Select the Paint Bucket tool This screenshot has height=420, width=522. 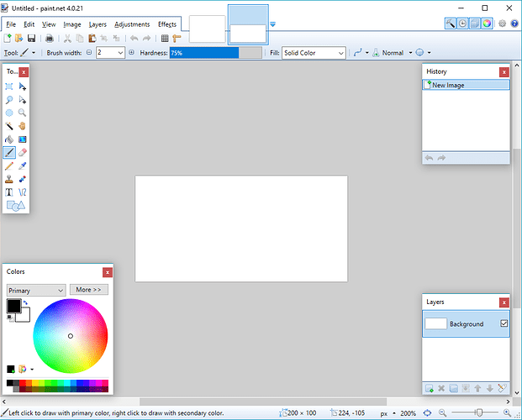pos(9,139)
